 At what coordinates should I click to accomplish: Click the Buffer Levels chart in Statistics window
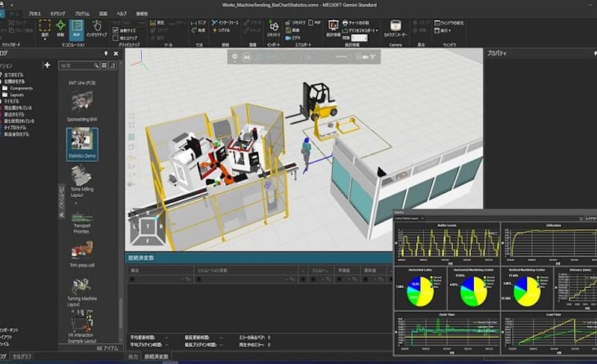[447, 244]
